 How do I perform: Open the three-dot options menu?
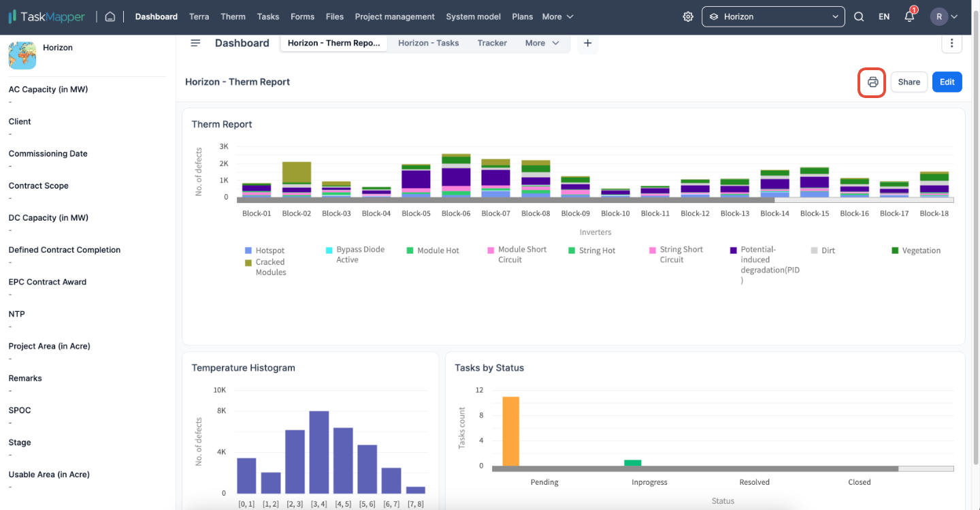coord(951,44)
